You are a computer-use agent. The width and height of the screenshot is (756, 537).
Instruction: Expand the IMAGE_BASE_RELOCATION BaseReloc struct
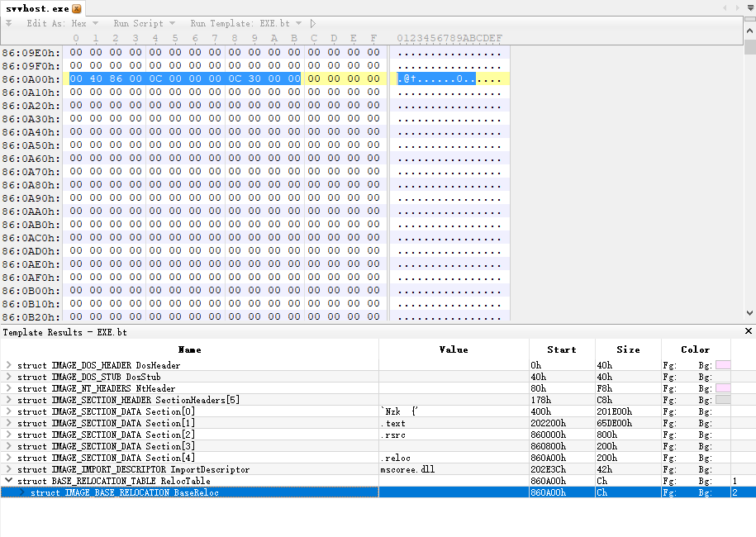(x=21, y=492)
